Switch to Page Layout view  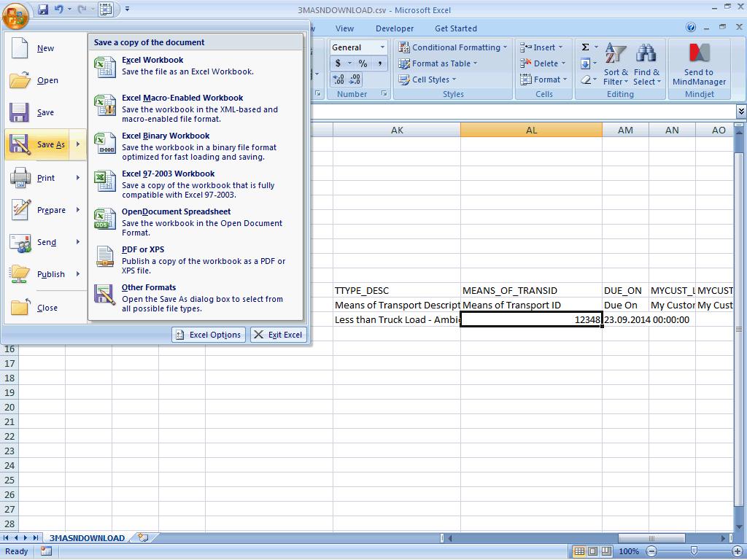(592, 551)
